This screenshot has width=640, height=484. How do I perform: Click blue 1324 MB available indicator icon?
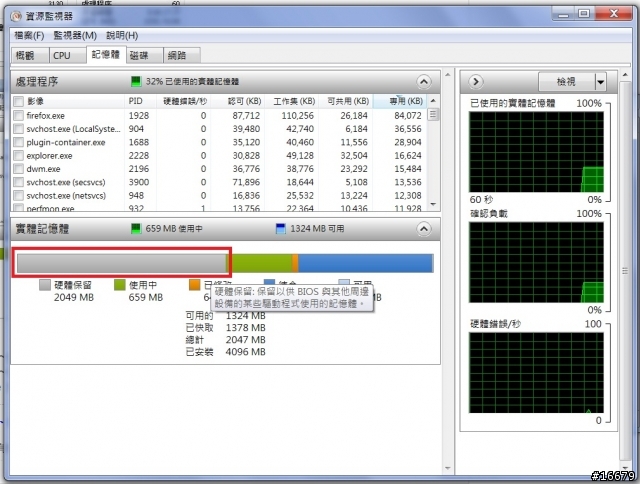point(281,229)
